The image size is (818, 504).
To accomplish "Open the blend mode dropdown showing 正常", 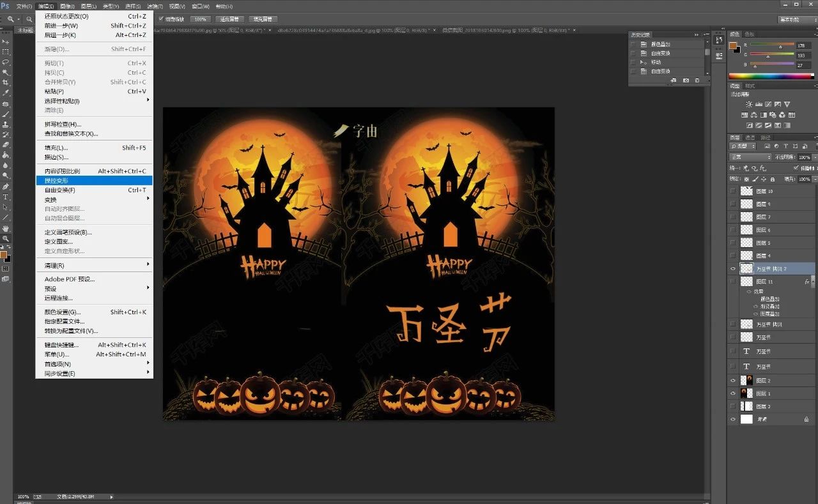I will pyautogui.click(x=750, y=157).
